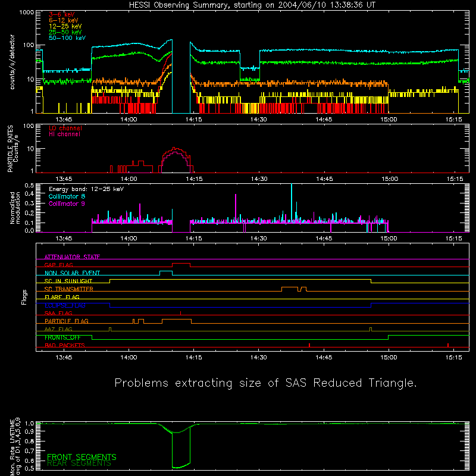476x476 pixels.
Task: Click the 14:00 tick under the count-rate plot
Action: 129,120
